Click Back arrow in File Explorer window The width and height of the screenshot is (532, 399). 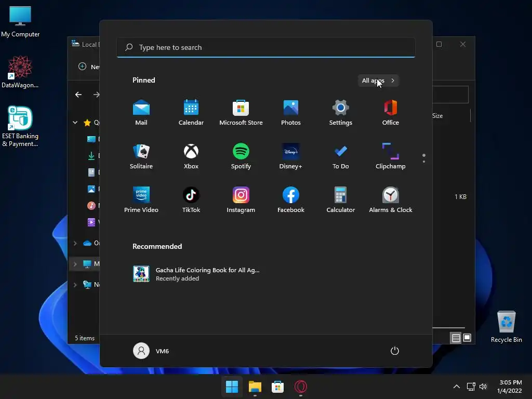point(78,95)
